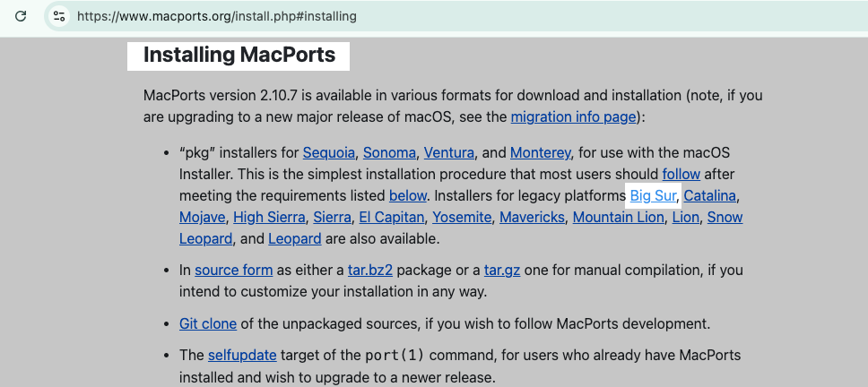The height and width of the screenshot is (387, 868).
Task: Download the Sierra legacy installer
Action: [x=332, y=218]
